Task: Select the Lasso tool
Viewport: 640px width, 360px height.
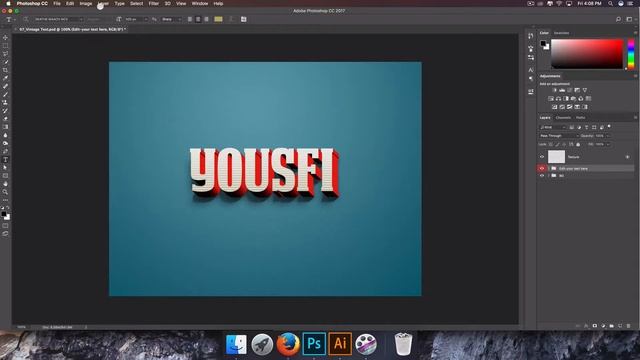Action: click(x=5, y=54)
